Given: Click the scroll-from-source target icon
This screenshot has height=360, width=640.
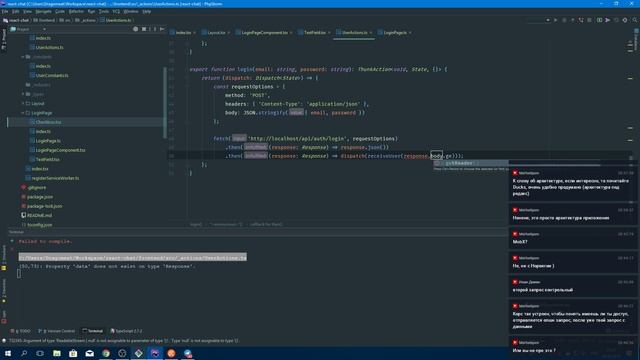Looking at the screenshot, I should pos(136,29).
